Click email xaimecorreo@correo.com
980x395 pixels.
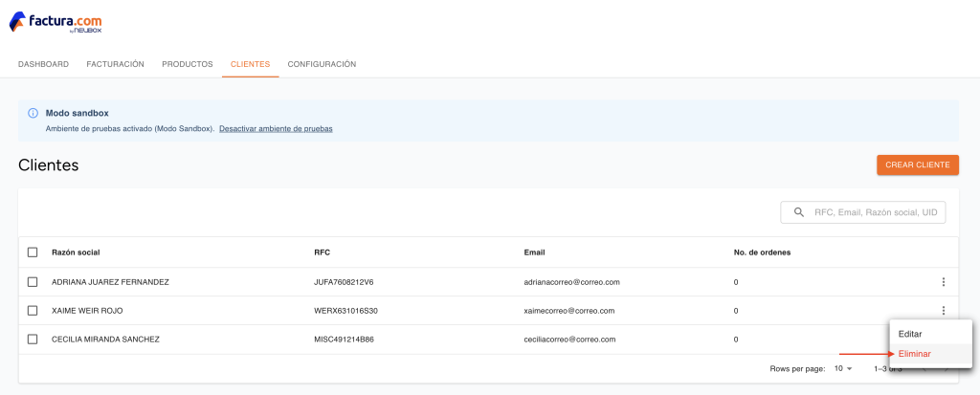point(569,311)
